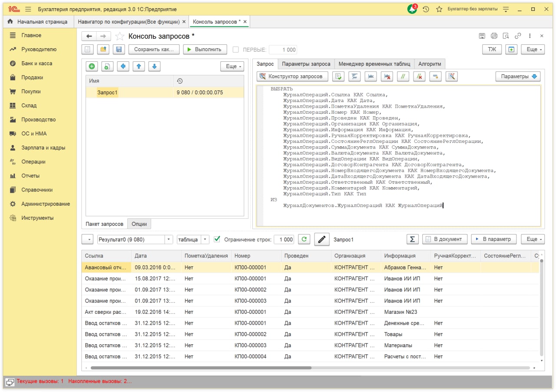Save query file diskette icon
The width and height of the screenshot is (556, 392).
[119, 49]
